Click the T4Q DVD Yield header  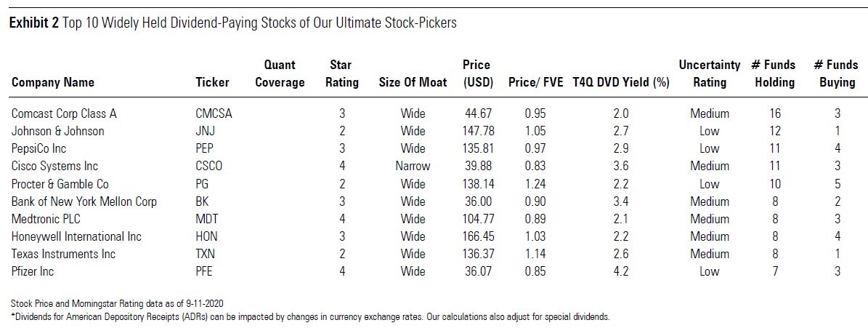pos(620,82)
